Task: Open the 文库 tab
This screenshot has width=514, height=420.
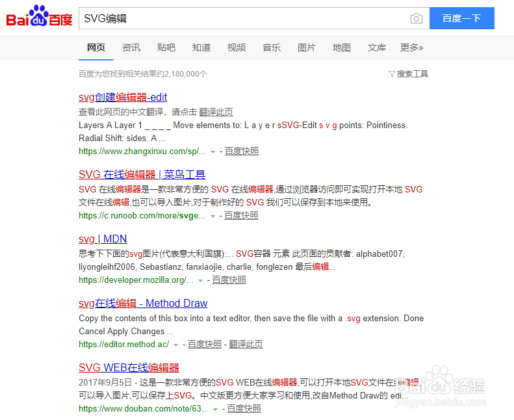Action: point(377,48)
